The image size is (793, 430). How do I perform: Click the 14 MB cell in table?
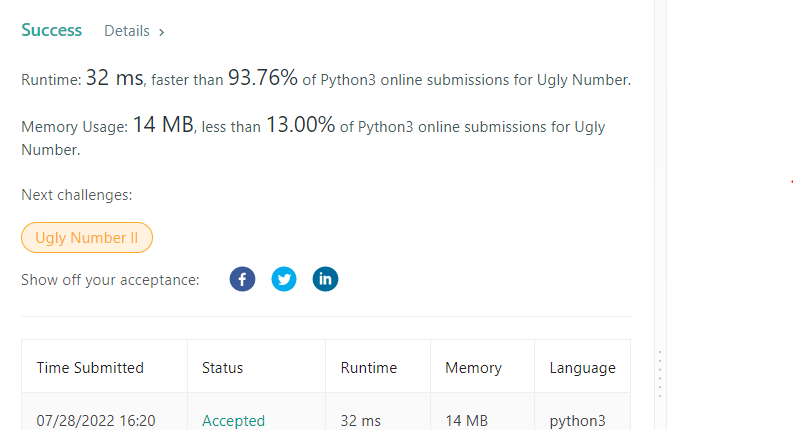(x=466, y=420)
